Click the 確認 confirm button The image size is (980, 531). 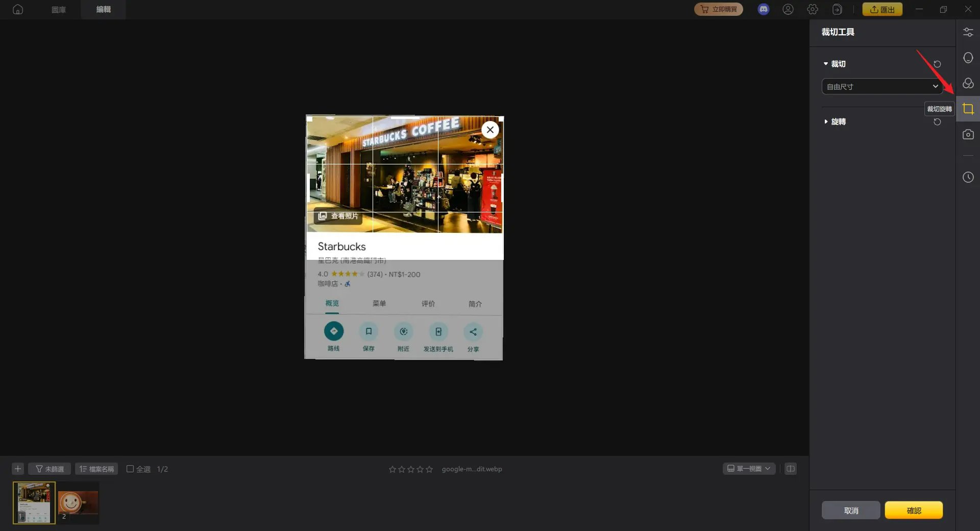pos(914,510)
